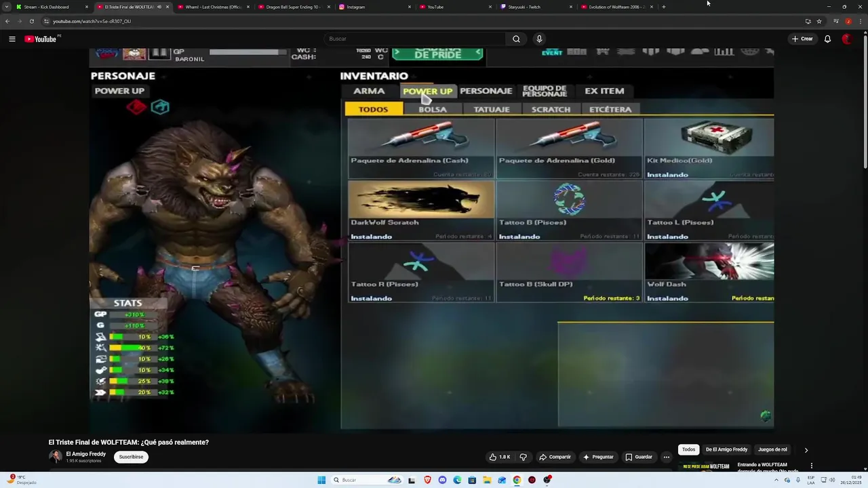Reload the page with the browser refresh icon

31,21
